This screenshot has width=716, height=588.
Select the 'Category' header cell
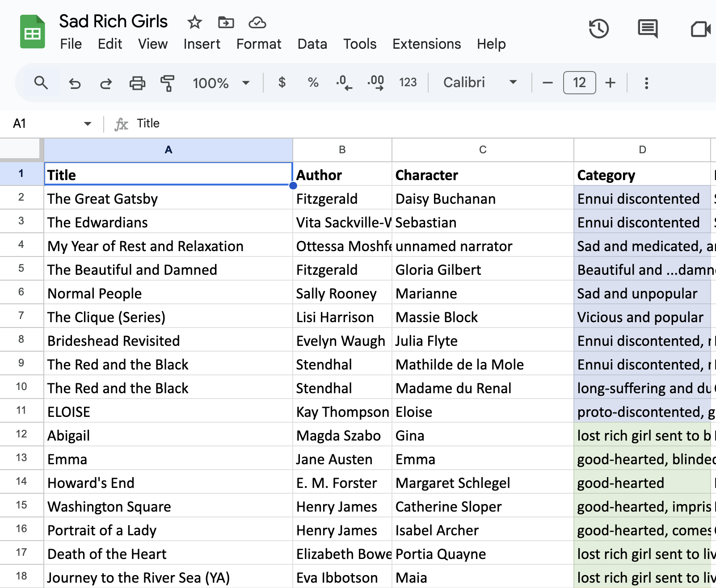(642, 174)
